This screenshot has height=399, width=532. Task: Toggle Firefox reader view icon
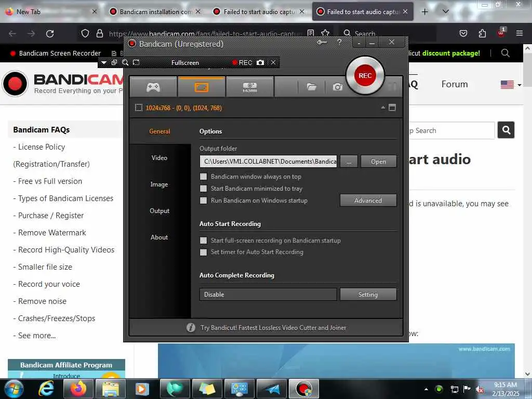click(x=311, y=33)
